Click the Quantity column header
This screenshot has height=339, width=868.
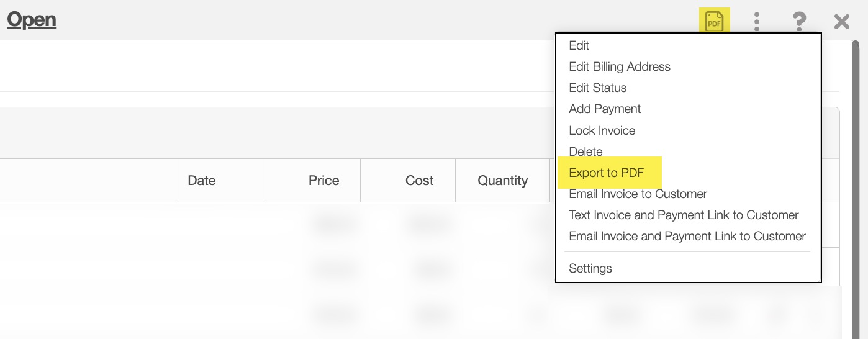tap(502, 181)
